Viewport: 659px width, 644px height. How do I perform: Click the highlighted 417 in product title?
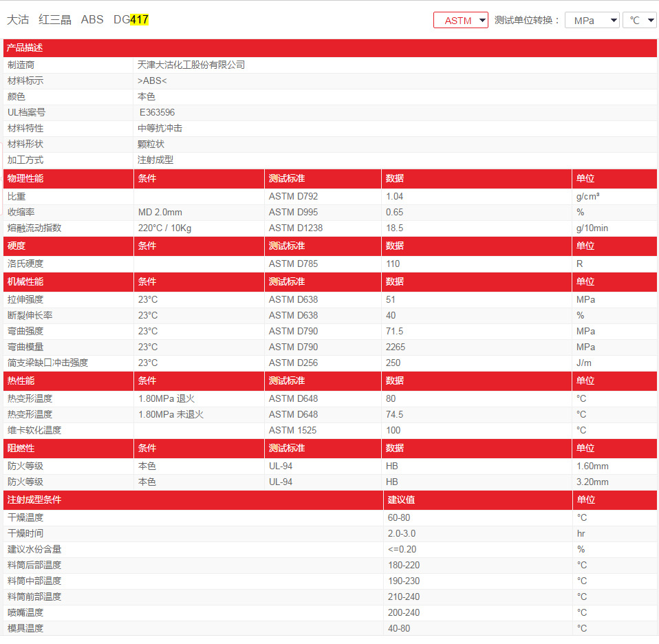(139, 19)
